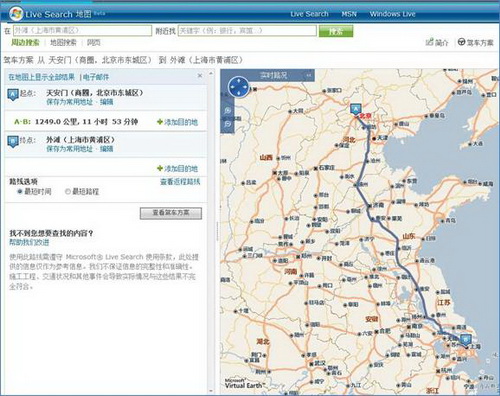Click the 查看驾车方案 button
The width and height of the screenshot is (500, 396).
click(x=171, y=213)
